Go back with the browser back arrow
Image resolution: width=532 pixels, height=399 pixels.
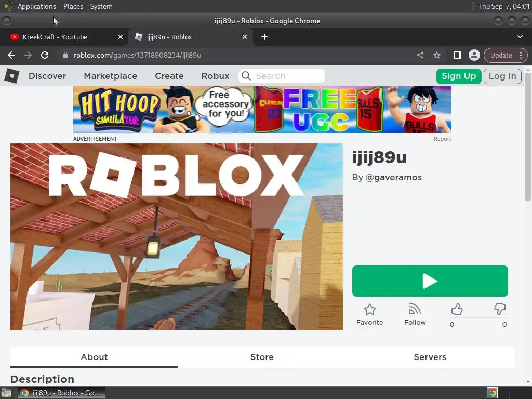coord(11,55)
